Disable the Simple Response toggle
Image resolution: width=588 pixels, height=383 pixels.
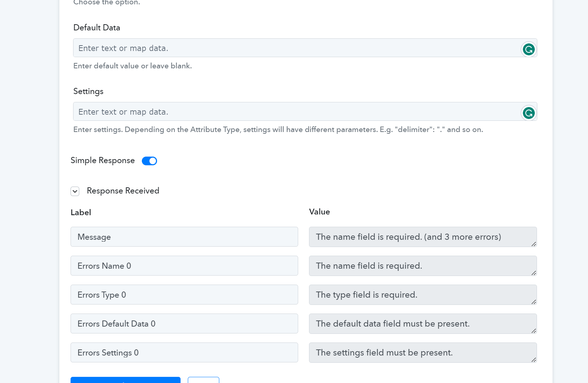pyautogui.click(x=149, y=161)
